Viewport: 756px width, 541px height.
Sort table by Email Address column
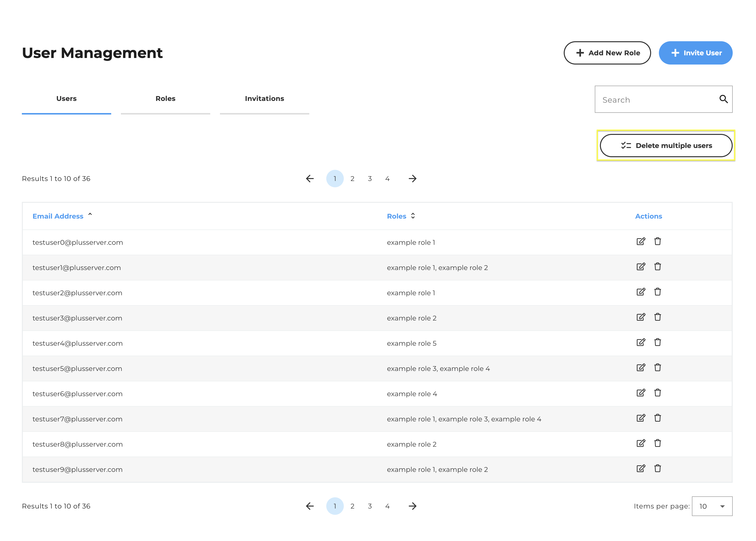point(62,216)
